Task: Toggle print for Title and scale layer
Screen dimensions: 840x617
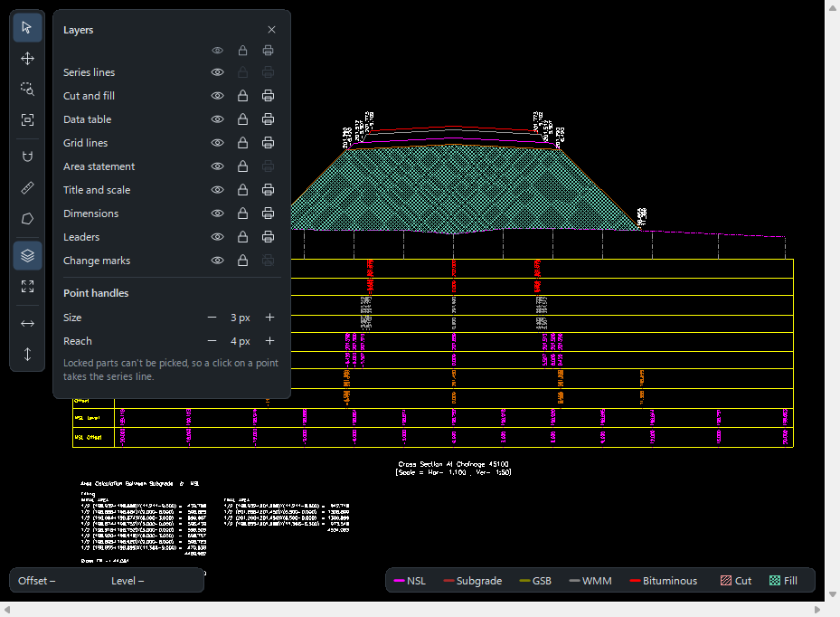Action: tap(268, 190)
